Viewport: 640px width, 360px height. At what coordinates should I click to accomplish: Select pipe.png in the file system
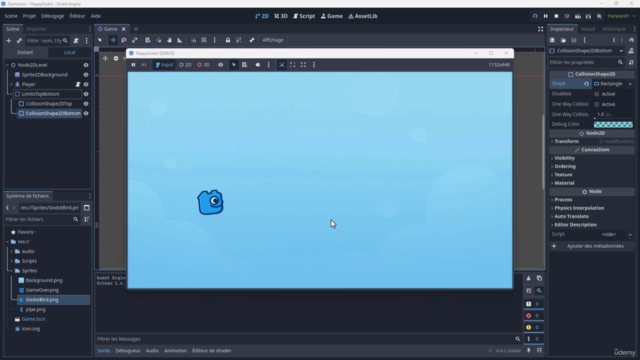(36, 309)
